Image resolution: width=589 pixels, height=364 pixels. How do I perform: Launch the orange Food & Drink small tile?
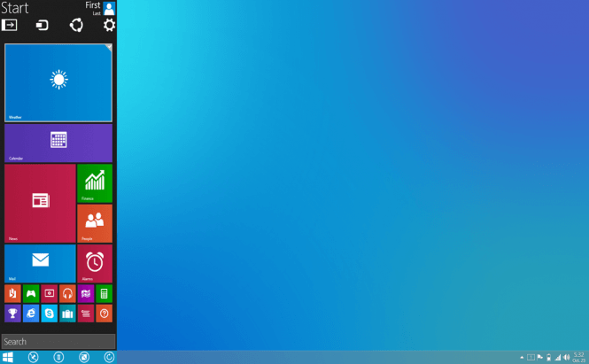pyautogui.click(x=12, y=294)
